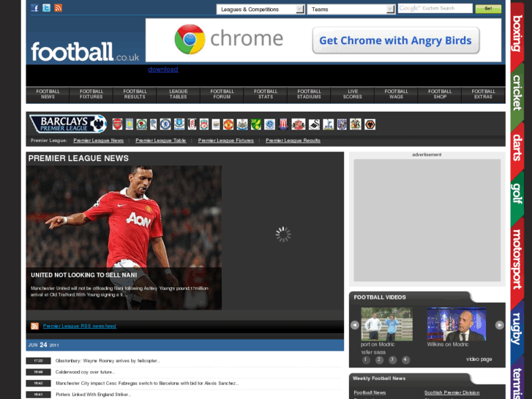Open the Wilkins on Modric video thumbnail
The image size is (532, 399).
457,324
